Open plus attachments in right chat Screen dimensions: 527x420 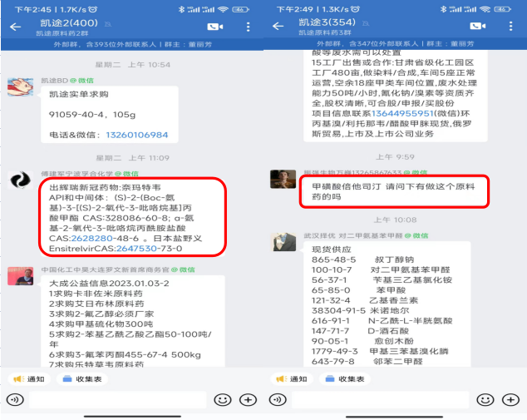(510, 399)
